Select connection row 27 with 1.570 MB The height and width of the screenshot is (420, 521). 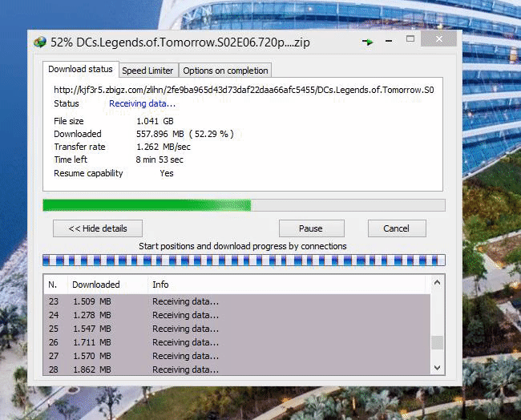(x=237, y=356)
